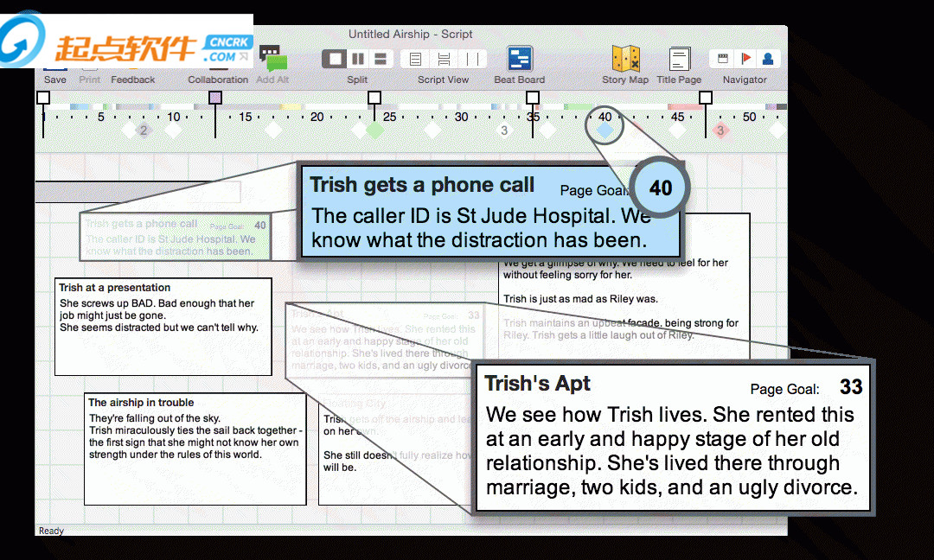Select the "Trish at a presentation" beat card
This screenshot has width=934, height=560.
point(163,327)
